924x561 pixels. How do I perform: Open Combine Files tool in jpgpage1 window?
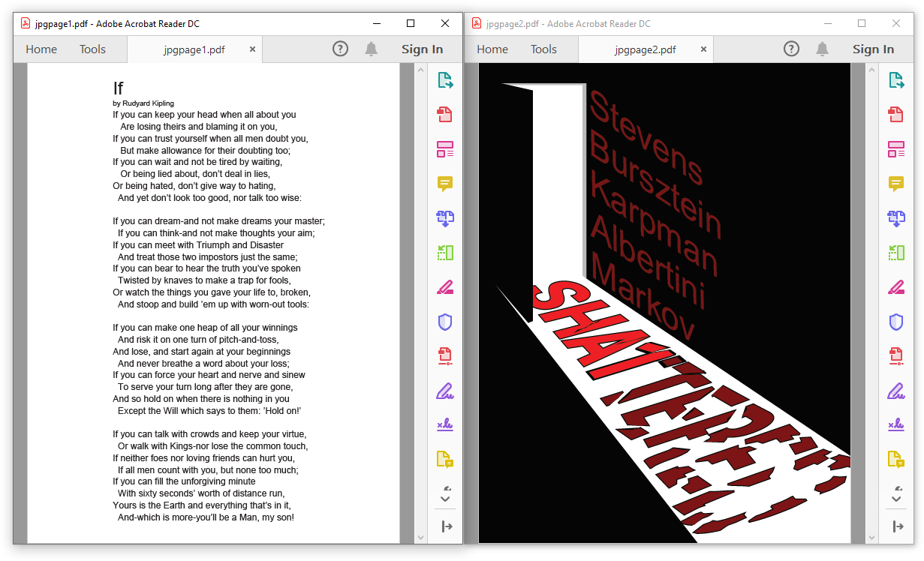click(445, 218)
